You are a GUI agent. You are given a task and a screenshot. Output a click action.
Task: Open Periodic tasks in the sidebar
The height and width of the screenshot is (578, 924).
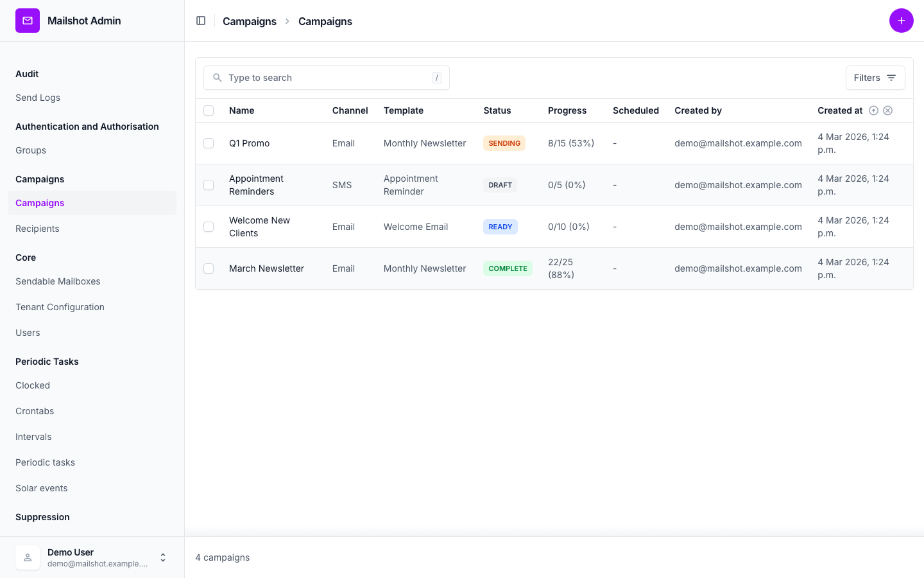tap(45, 462)
